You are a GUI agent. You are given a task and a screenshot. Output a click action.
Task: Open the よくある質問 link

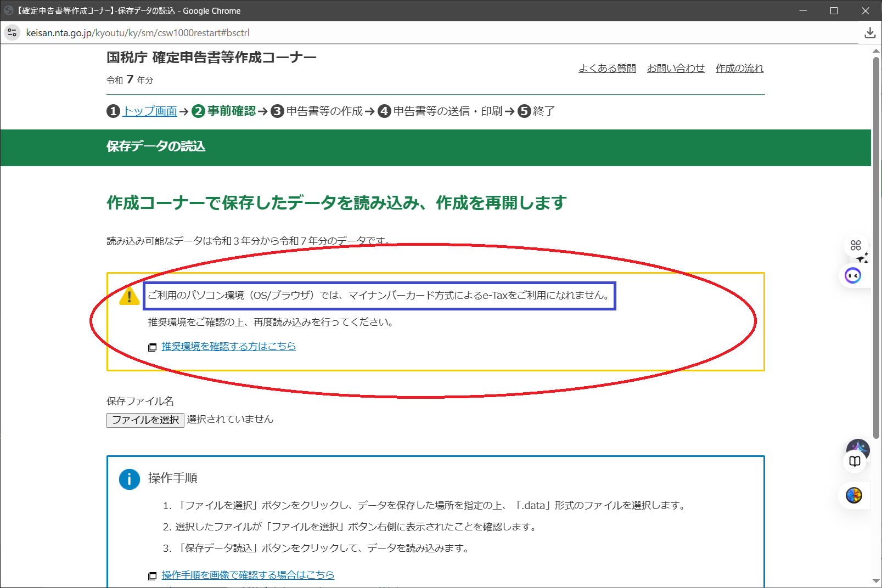(607, 68)
